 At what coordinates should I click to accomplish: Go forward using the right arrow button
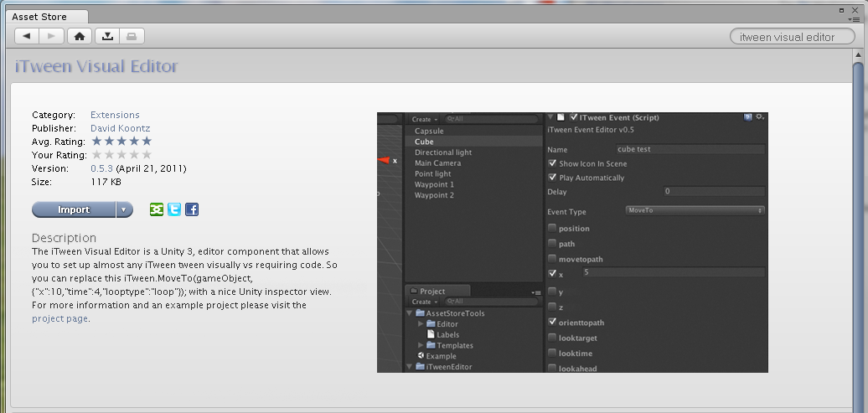click(51, 36)
